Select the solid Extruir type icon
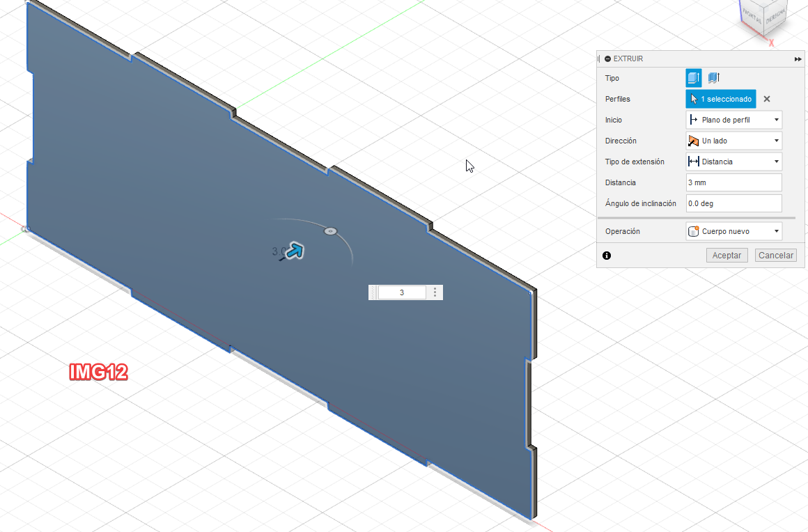Viewport: 808px width, 532px height. point(694,78)
